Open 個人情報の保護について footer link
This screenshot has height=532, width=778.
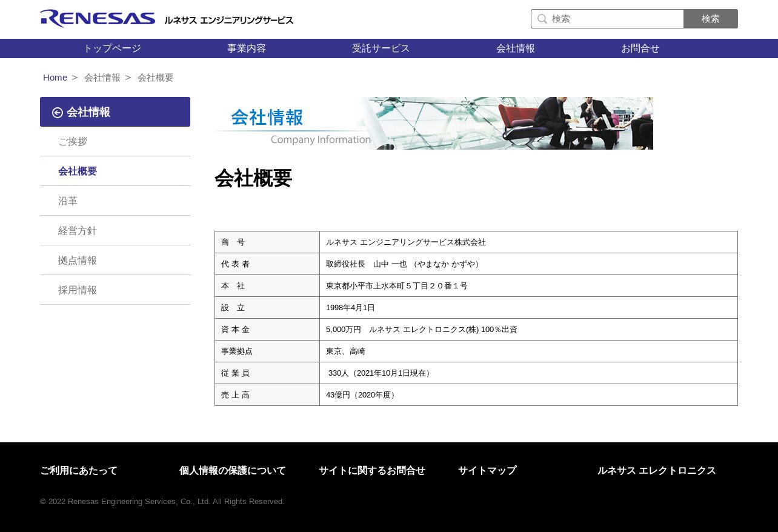(233, 470)
